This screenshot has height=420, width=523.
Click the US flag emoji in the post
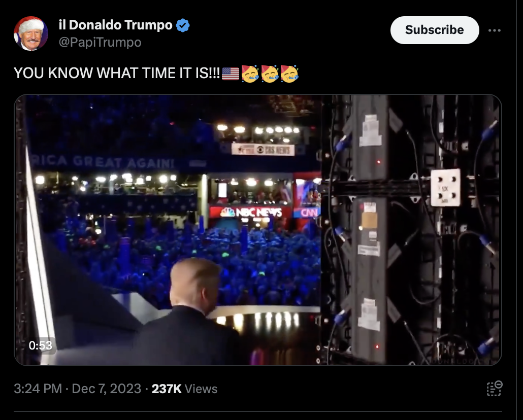pyautogui.click(x=231, y=74)
